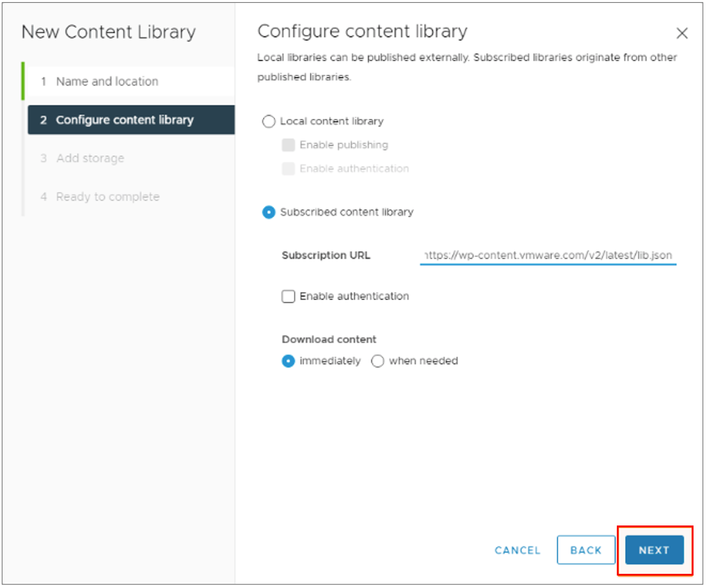Choose to download content when needed
The width and height of the screenshot is (706, 588).
coord(377,361)
